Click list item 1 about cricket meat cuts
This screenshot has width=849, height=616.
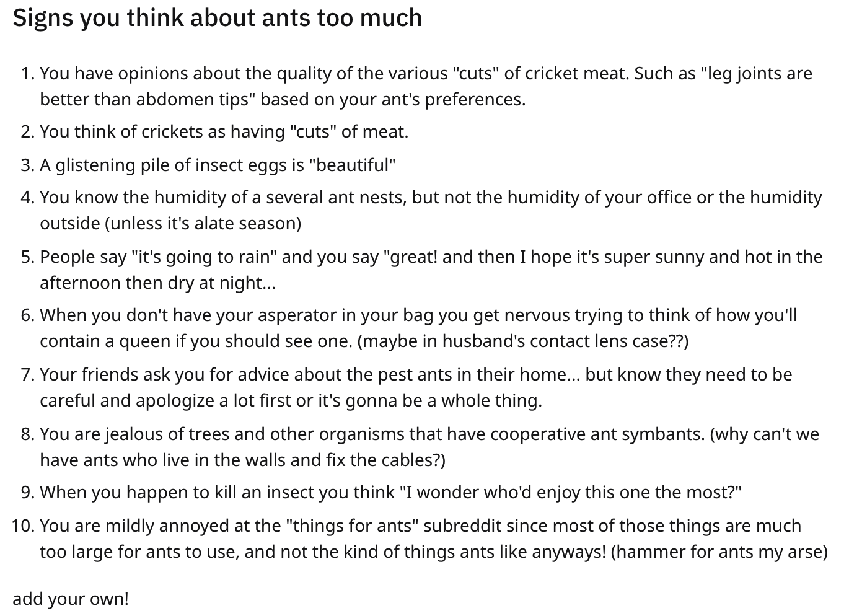[426, 86]
